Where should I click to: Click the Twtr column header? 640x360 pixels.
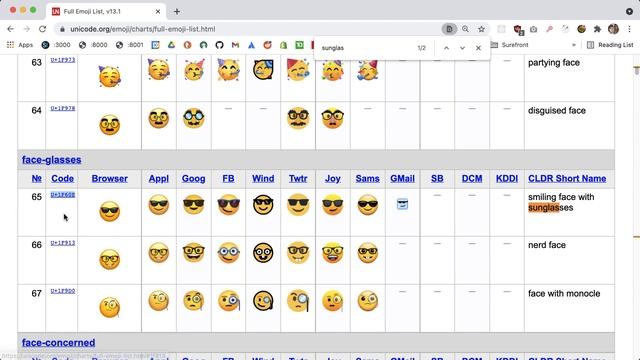[298, 178]
